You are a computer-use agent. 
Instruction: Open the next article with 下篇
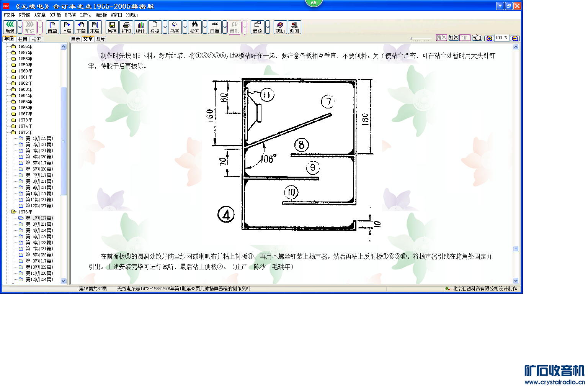[x=81, y=27]
